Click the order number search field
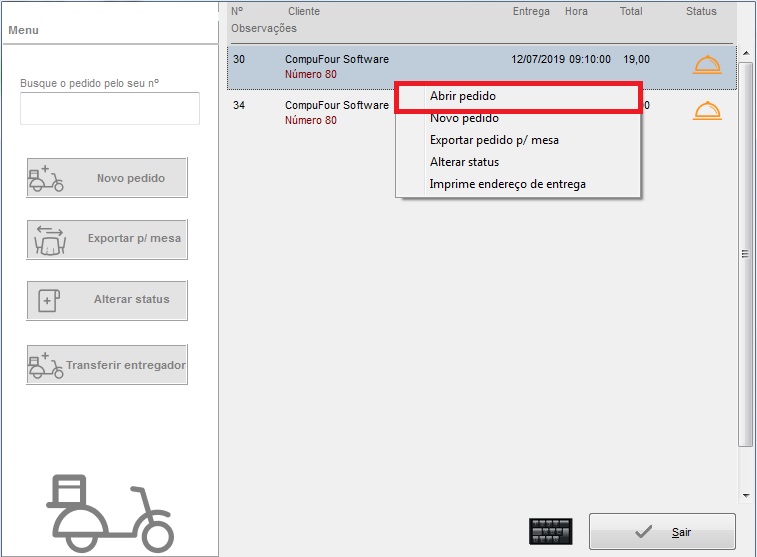 (110, 109)
